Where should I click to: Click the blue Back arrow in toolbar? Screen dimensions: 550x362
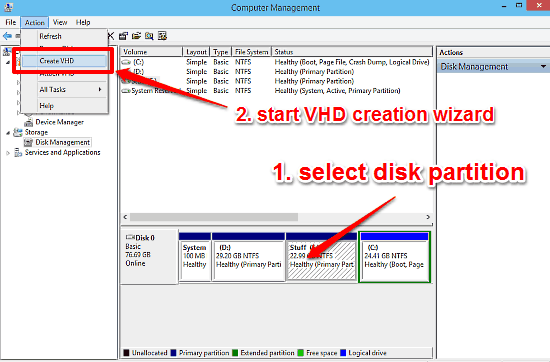pyautogui.click(x=7, y=36)
